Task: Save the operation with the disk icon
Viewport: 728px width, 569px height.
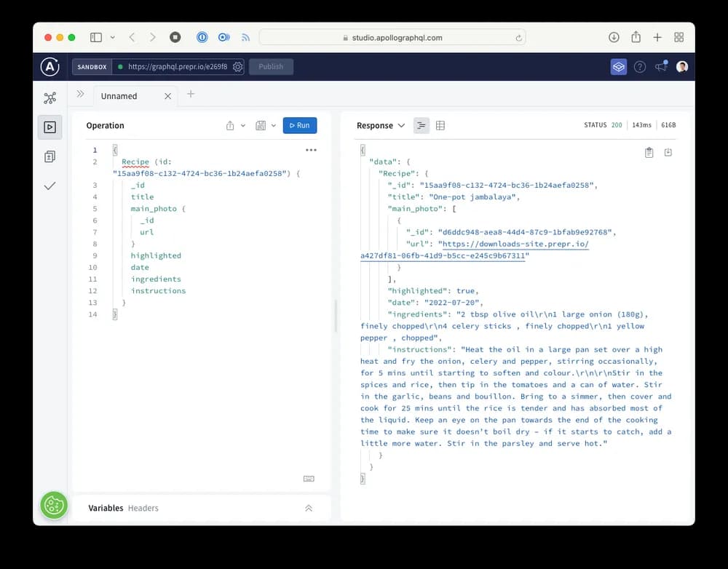Action: pos(261,125)
